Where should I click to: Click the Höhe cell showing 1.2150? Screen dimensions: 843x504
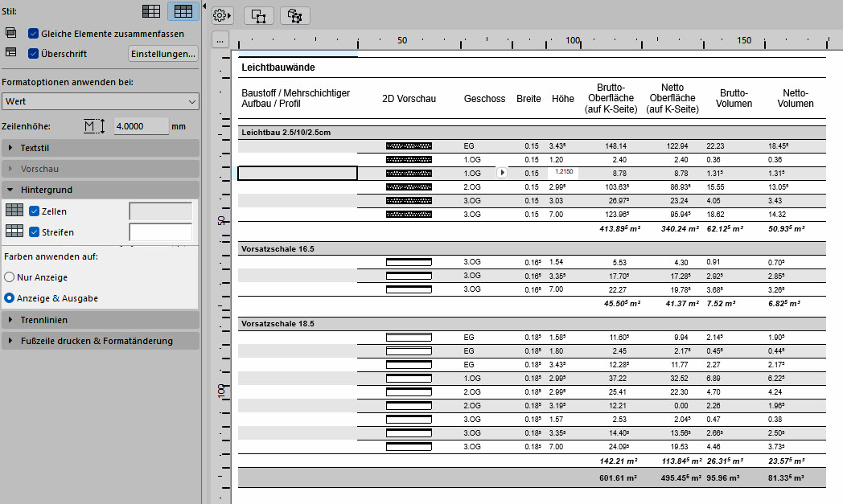[563, 172]
